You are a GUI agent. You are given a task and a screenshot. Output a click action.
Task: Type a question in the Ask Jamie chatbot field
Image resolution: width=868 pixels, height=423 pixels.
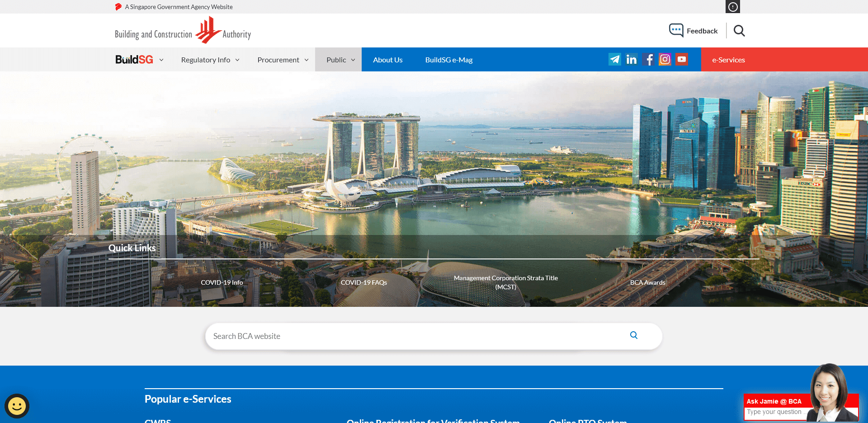[775, 412]
